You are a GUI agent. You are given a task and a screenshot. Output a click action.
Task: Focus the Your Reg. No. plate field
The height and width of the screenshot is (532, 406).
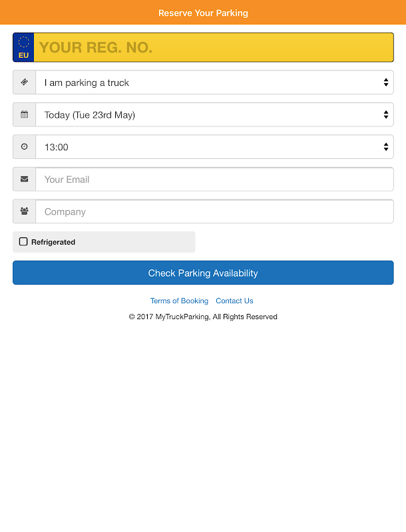213,47
